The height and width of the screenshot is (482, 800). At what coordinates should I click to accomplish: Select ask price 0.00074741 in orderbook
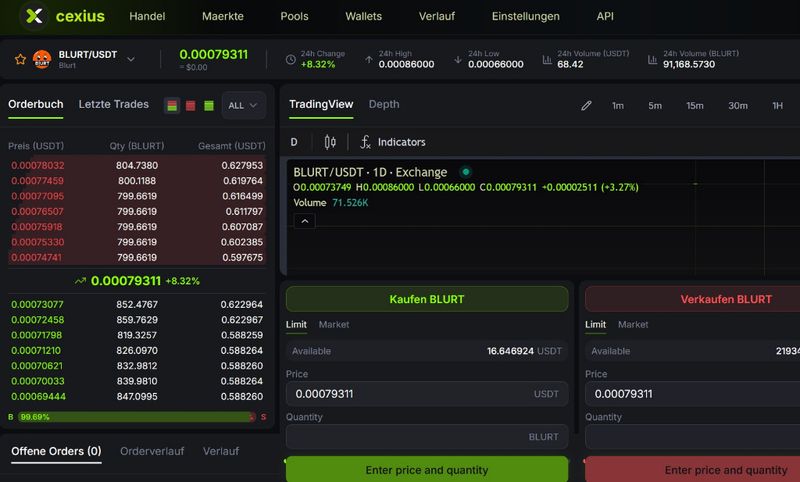(x=36, y=258)
